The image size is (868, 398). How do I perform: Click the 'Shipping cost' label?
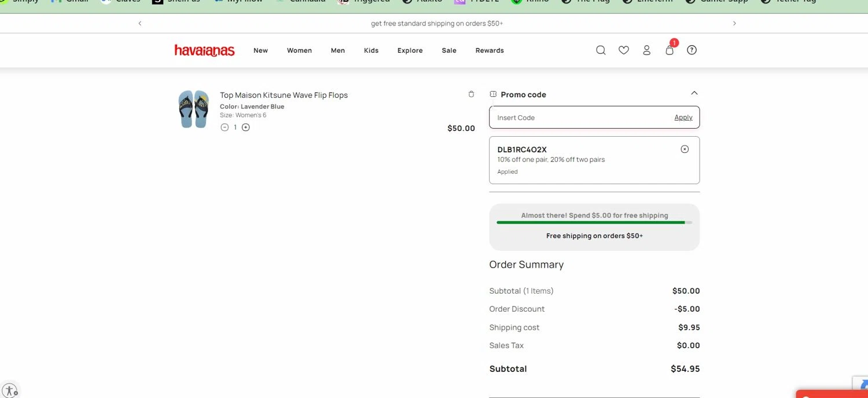pos(514,327)
